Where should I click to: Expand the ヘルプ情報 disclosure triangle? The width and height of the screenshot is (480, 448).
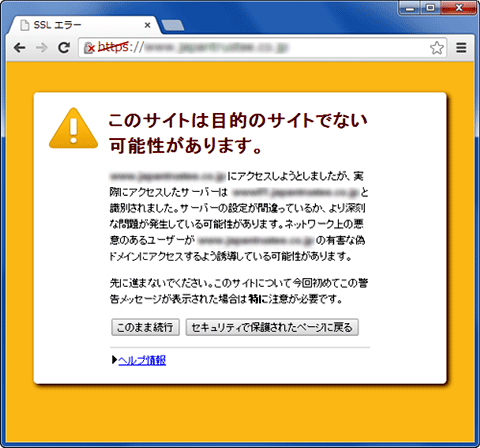point(114,360)
